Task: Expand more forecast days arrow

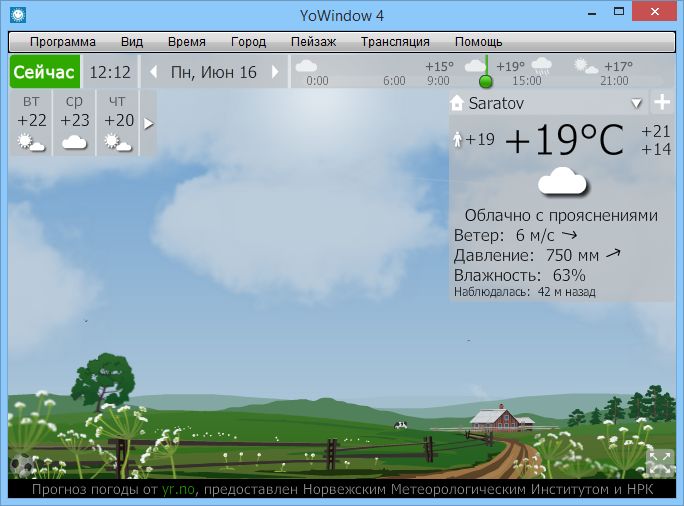Action: click(149, 124)
